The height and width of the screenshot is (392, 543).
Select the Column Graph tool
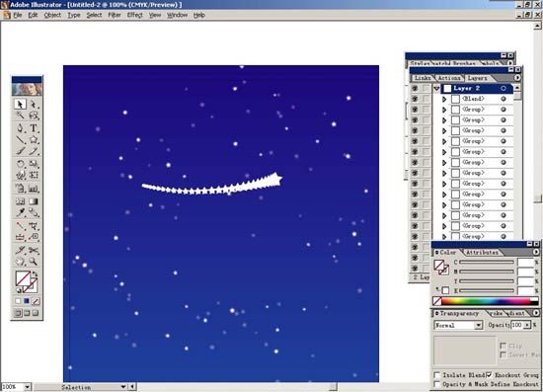(34, 189)
